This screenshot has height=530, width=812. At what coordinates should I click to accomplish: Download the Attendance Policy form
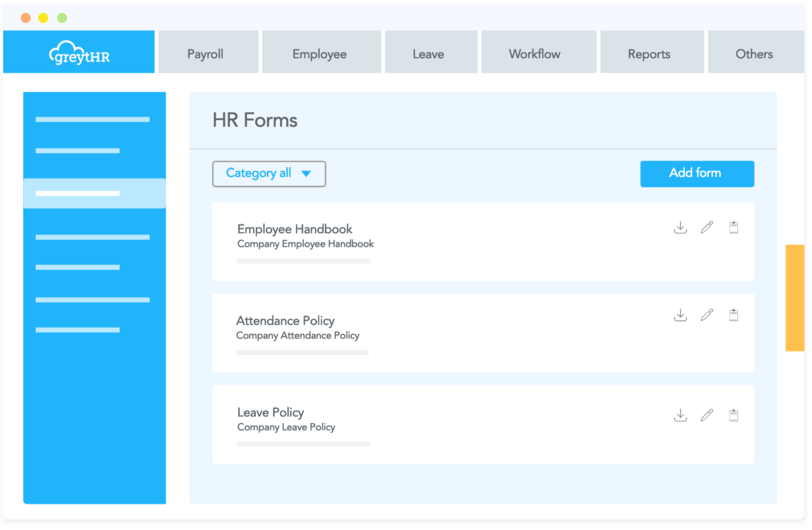(680, 315)
